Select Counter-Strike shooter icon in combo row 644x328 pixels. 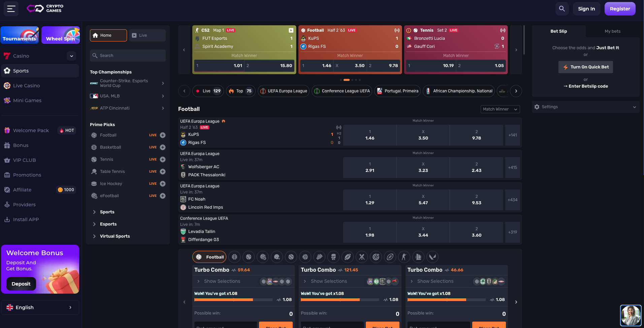[404, 257]
